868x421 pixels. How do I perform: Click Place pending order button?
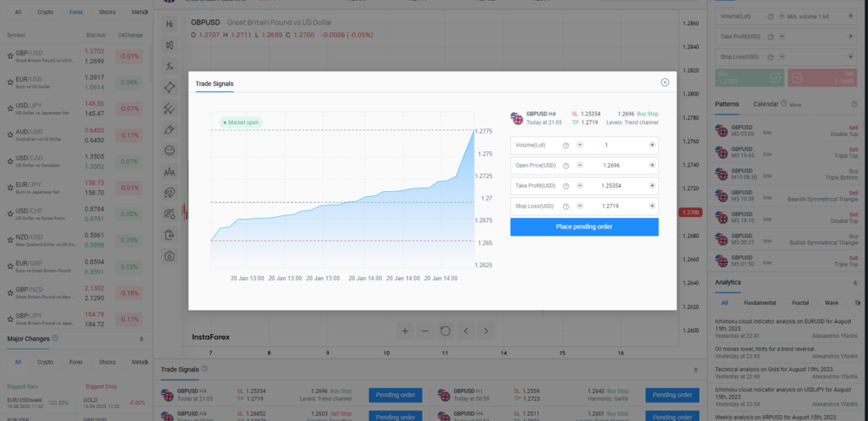(584, 227)
